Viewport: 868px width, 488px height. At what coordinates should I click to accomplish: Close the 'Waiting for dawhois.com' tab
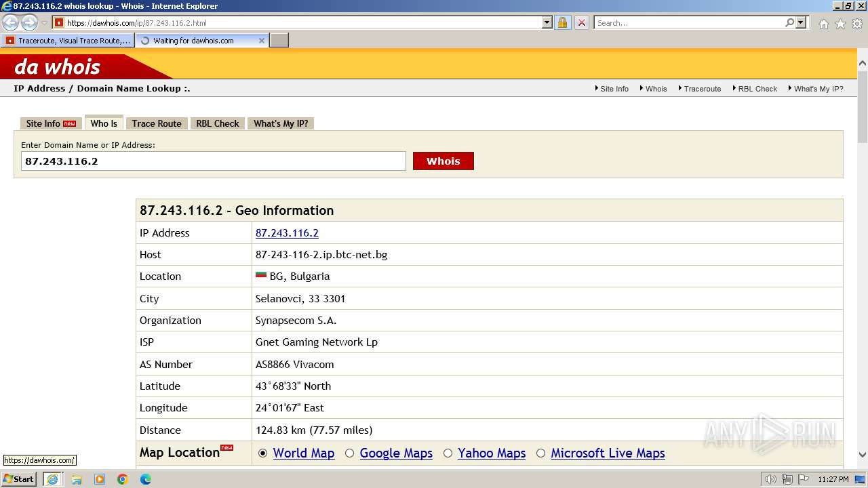(262, 41)
